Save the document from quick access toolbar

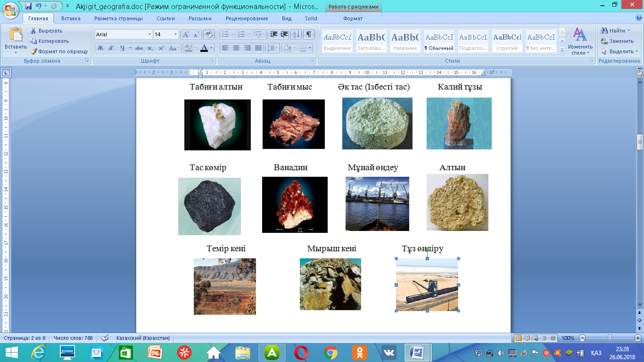pyautogui.click(x=28, y=6)
